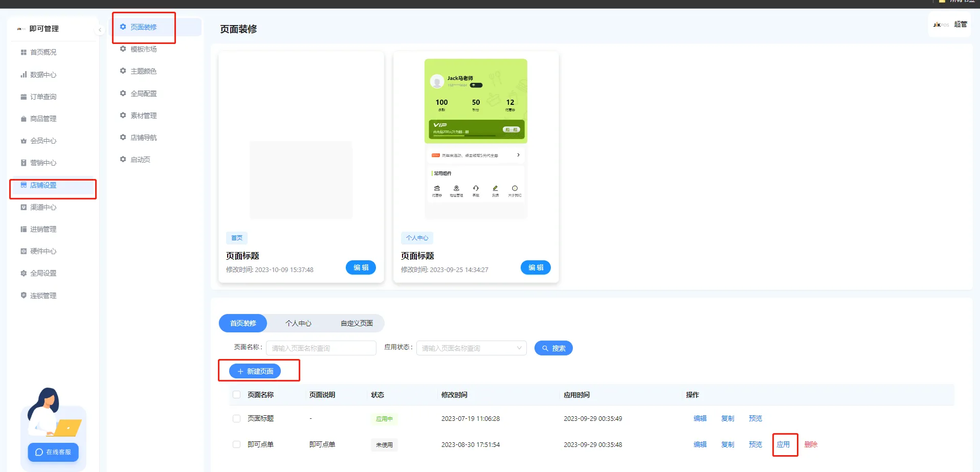Open the 超管 user menu at top right
The width and height of the screenshot is (980, 472).
[x=960, y=25]
